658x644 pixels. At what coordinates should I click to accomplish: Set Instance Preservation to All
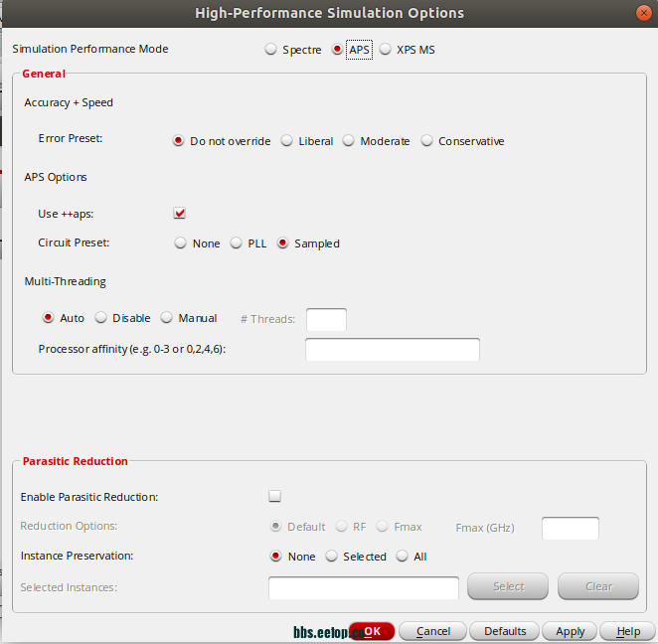[403, 557]
